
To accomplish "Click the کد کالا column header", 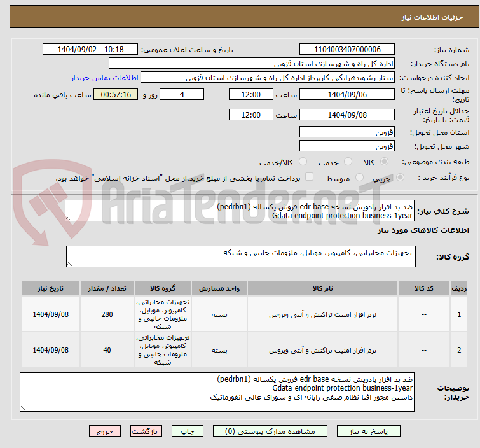I will coord(424,288).
